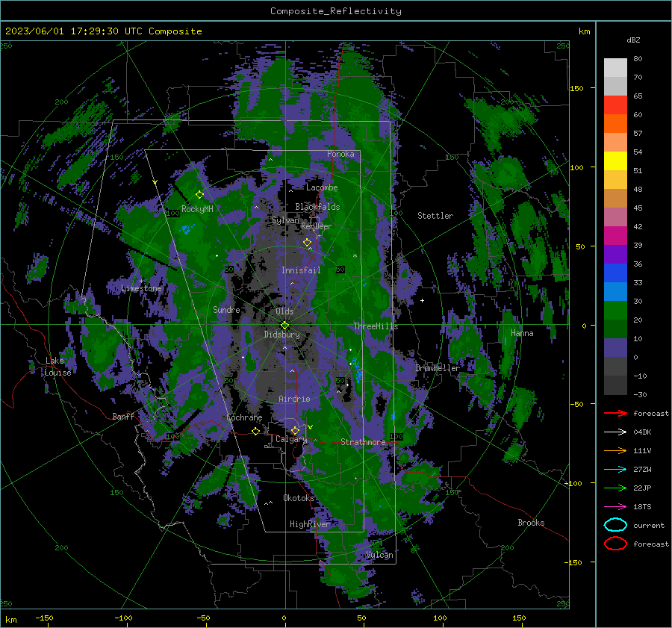Click the Blackfalds city label
The height and width of the screenshot is (628, 672).
(317, 207)
